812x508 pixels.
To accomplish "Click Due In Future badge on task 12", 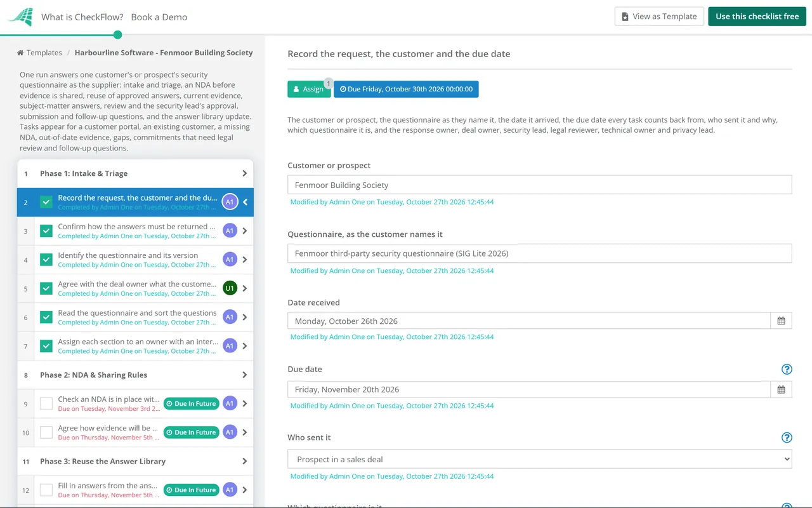I will pyautogui.click(x=191, y=490).
